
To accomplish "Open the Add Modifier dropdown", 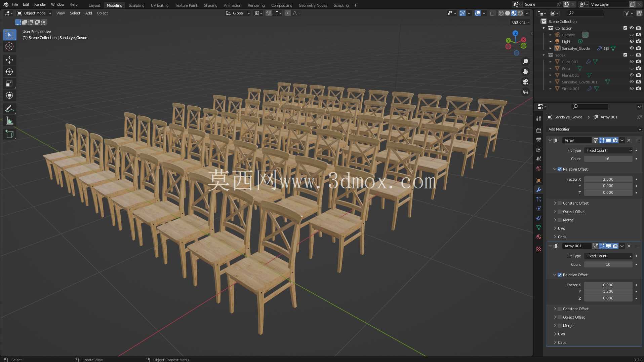I will (594, 129).
